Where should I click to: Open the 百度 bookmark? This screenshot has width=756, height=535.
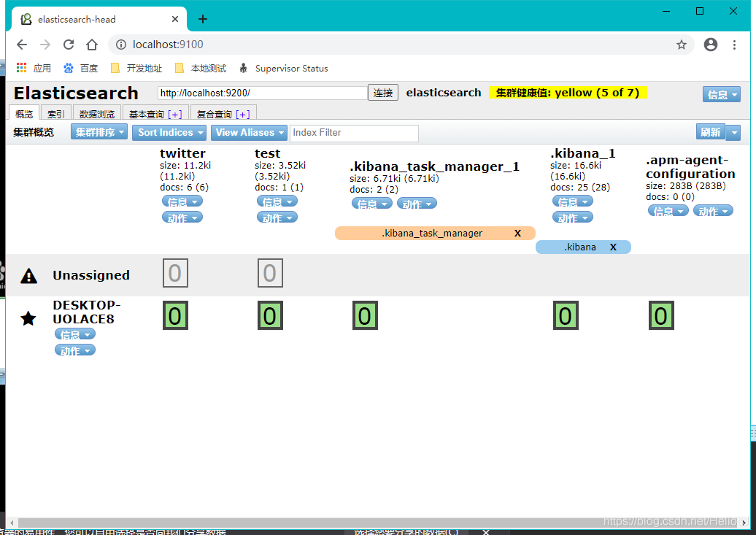(81, 68)
